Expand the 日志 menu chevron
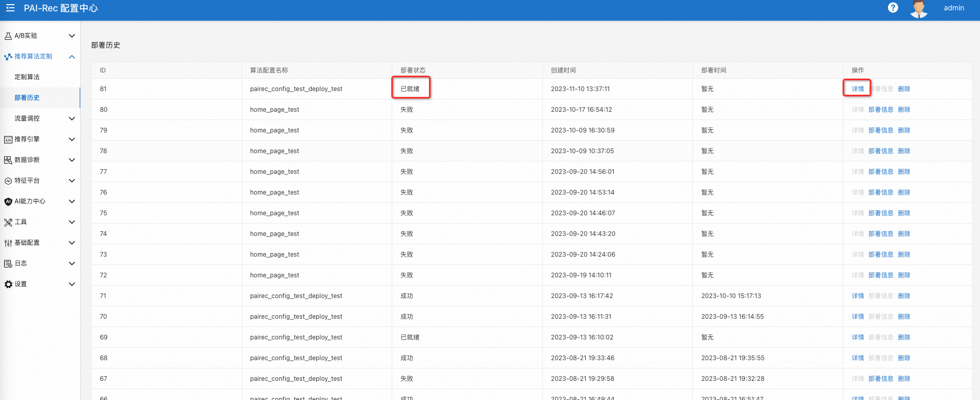This screenshot has height=400, width=980. (x=72, y=263)
